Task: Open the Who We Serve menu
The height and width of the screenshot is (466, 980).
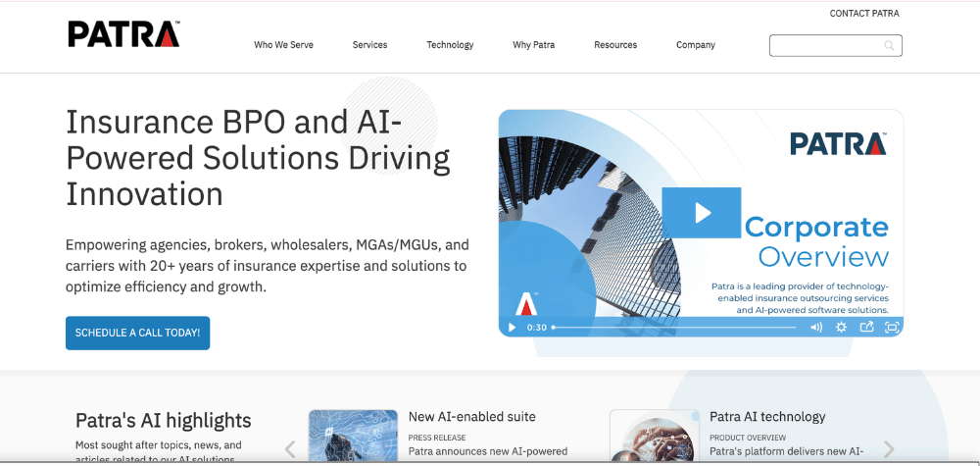Action: 284,45
